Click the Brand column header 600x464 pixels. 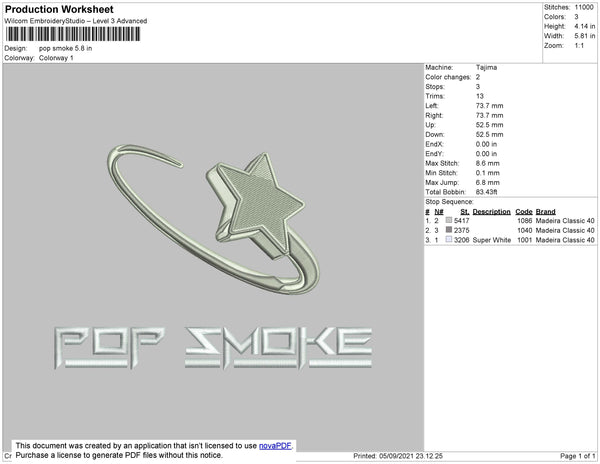click(x=546, y=212)
